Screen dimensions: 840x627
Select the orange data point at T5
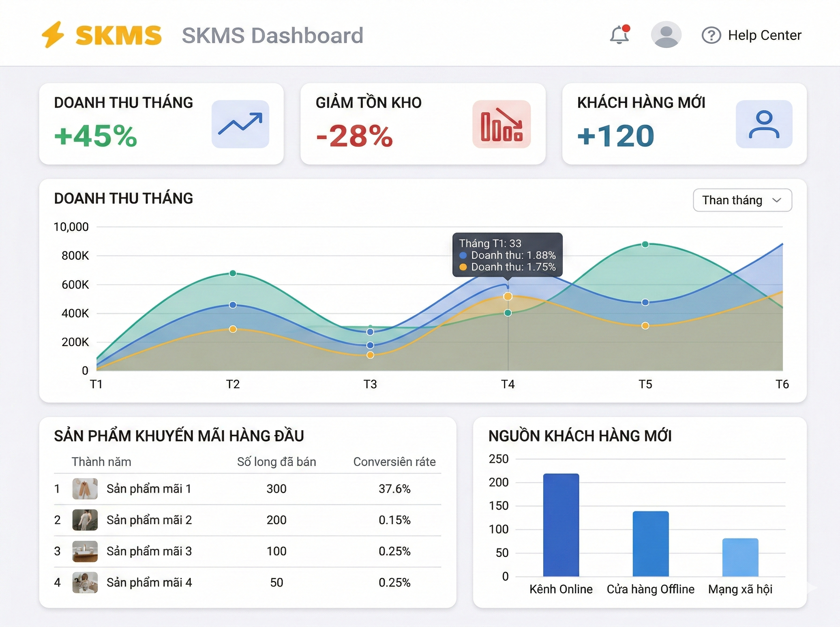645,326
